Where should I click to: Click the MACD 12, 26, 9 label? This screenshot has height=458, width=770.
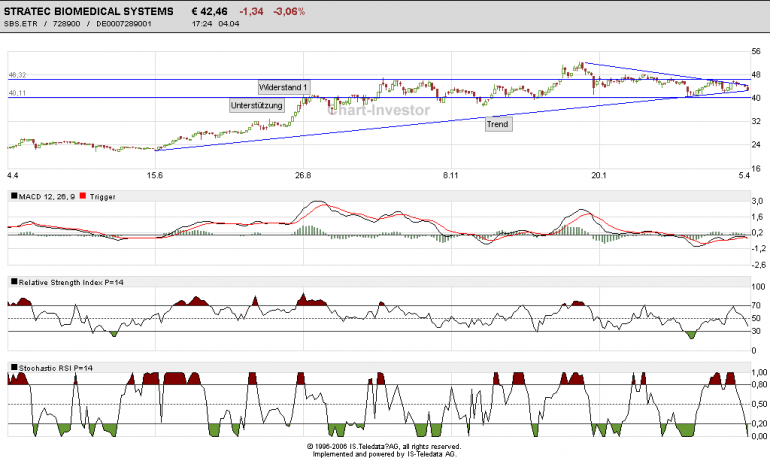pos(47,197)
